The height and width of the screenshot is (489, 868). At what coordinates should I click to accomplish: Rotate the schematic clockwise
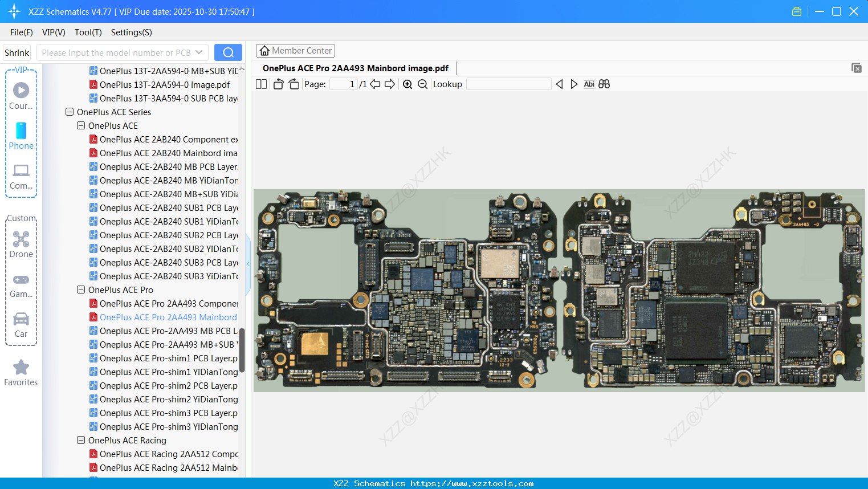pyautogui.click(x=293, y=84)
